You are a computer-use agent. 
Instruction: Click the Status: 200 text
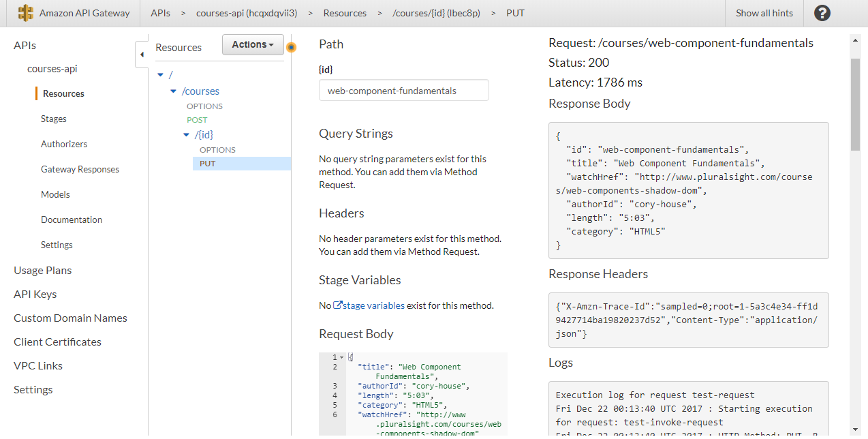coord(579,63)
